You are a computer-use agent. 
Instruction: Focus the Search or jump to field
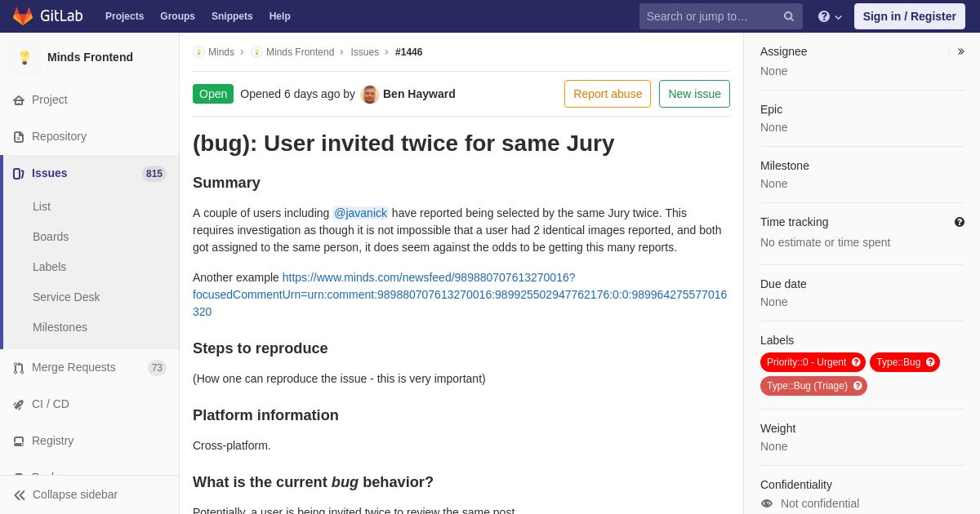pyautogui.click(x=720, y=16)
